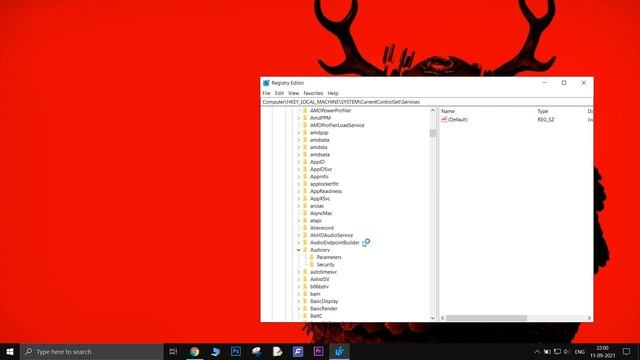640x360 pixels.
Task: Open the File menu
Action: click(266, 93)
